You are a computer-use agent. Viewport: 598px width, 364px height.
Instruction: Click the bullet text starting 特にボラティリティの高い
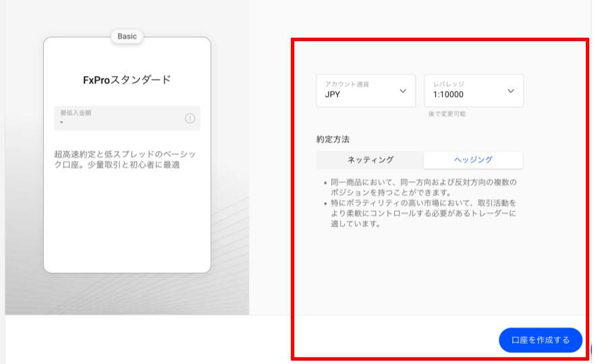point(423,213)
